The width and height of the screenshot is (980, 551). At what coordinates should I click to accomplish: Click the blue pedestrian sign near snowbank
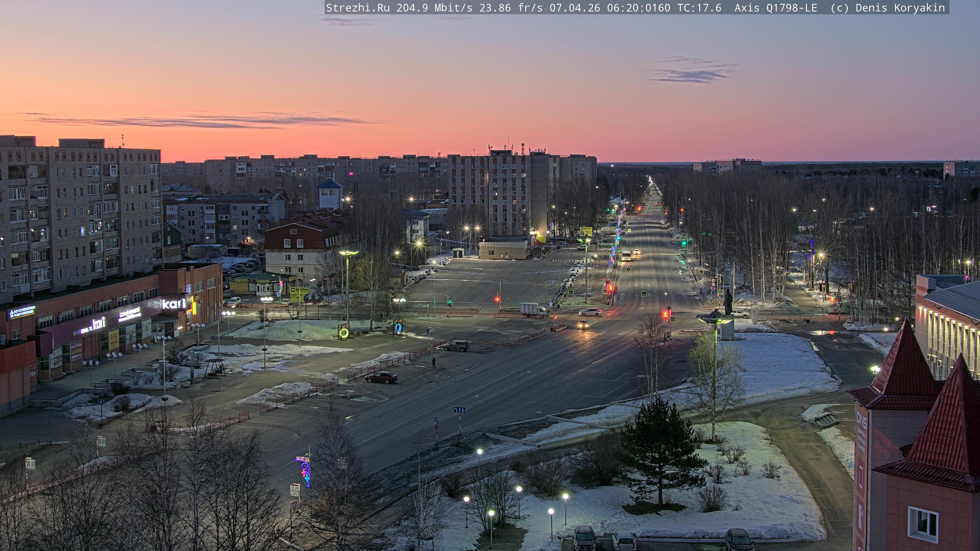[x=101, y=402]
